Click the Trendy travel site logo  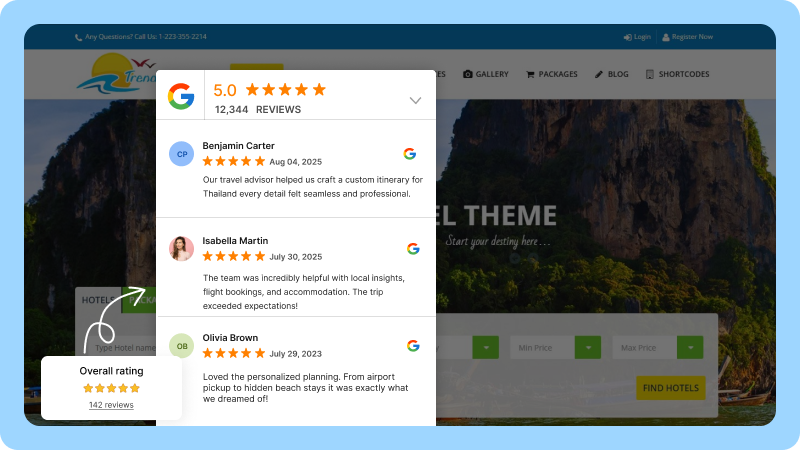115,75
